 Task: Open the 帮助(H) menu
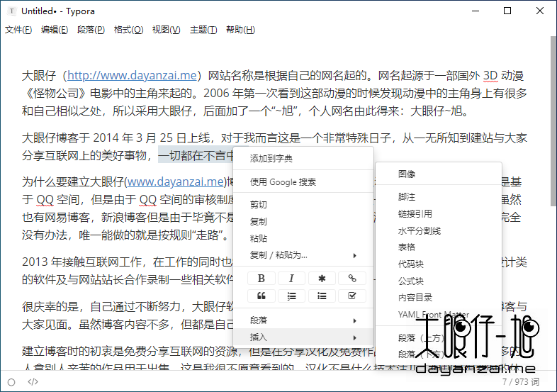click(x=240, y=30)
